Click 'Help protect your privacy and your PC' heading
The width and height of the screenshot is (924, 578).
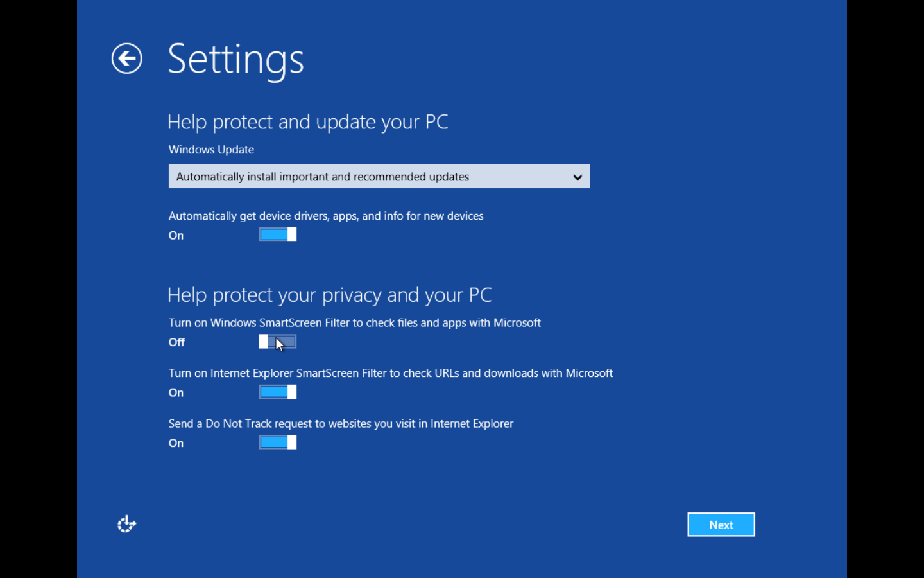[329, 295]
